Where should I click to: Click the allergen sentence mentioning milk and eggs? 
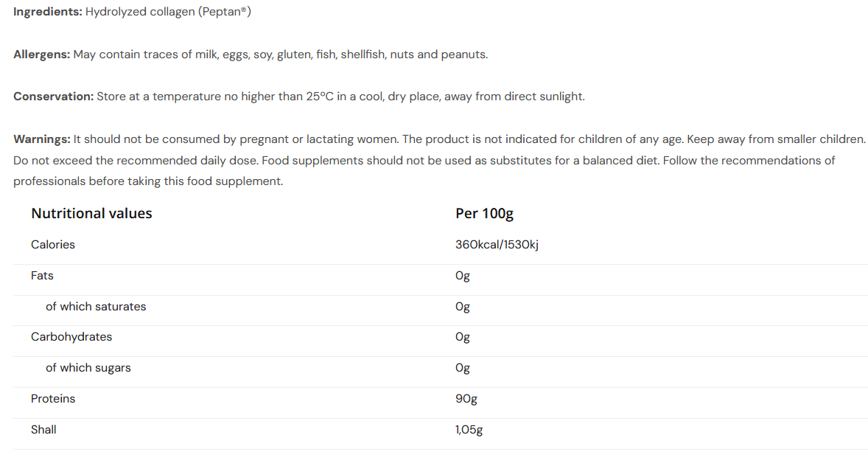(280, 55)
